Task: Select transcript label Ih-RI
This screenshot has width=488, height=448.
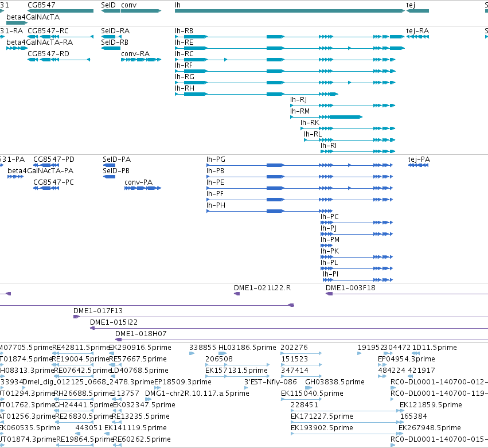Action: (329, 146)
